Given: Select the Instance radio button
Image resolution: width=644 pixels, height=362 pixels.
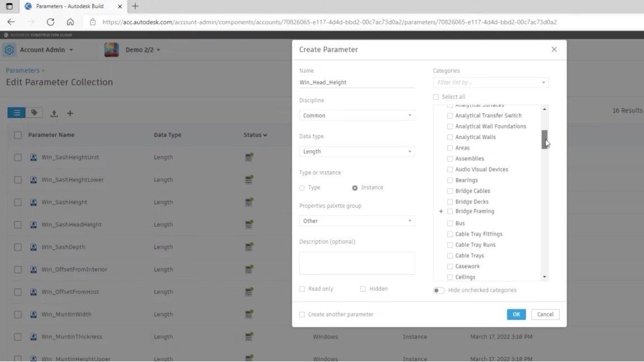Looking at the screenshot, I should click(355, 188).
